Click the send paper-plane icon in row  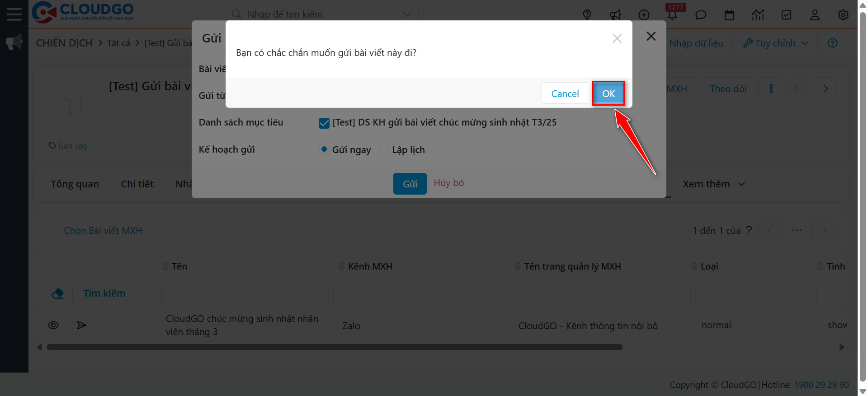click(x=81, y=325)
